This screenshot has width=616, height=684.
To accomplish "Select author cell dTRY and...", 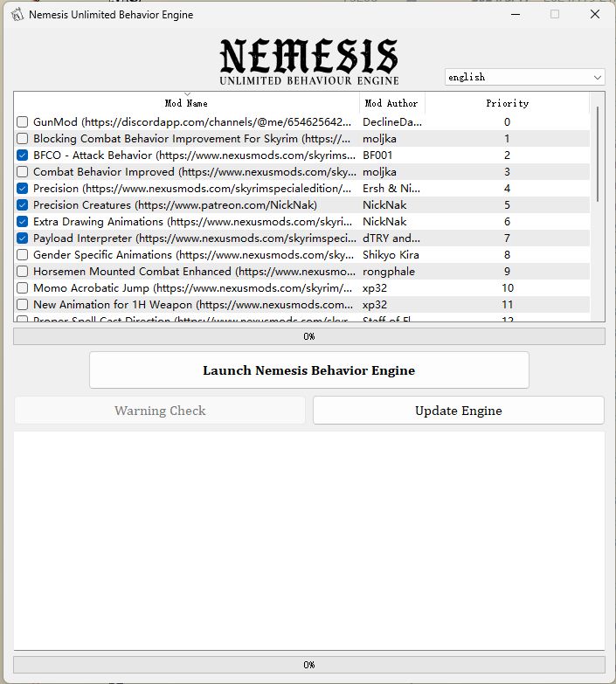I will (x=391, y=238).
